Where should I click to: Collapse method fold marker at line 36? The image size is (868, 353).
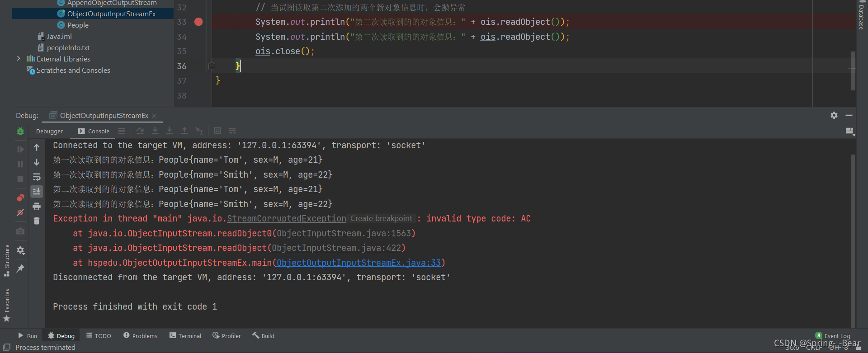pos(212,66)
